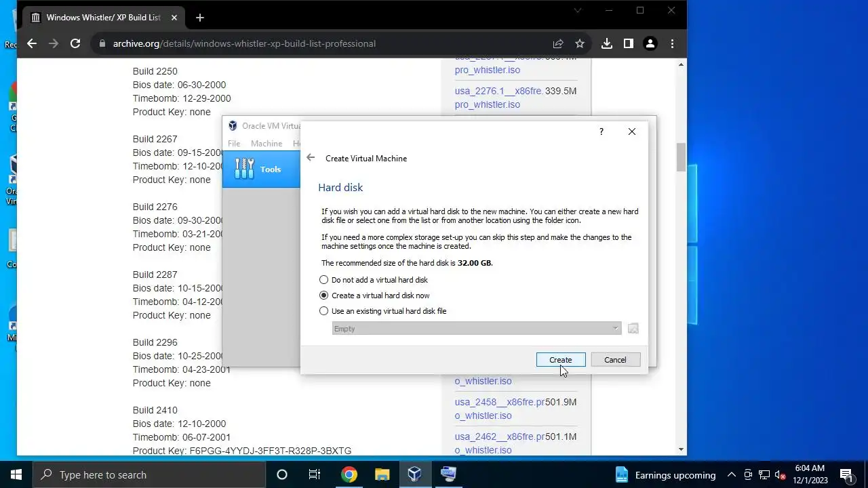Open File Explorer from the taskbar

click(x=382, y=474)
